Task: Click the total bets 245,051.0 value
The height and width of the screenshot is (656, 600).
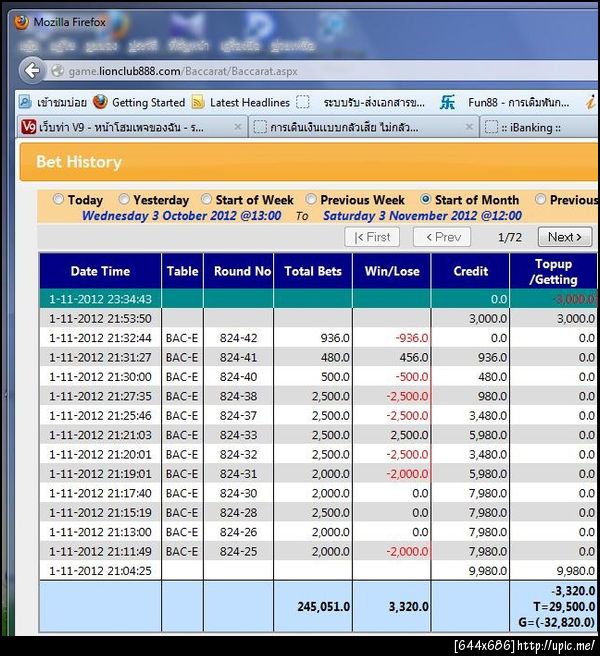Action: click(323, 607)
